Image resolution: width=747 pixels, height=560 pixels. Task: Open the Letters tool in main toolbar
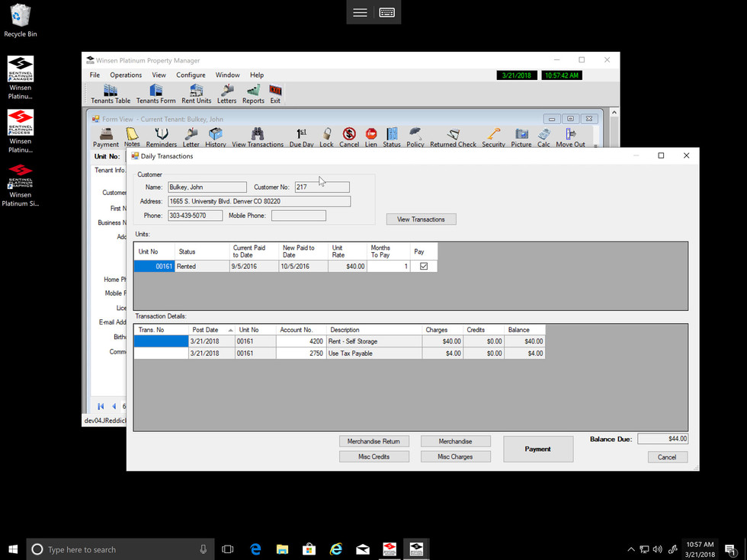(x=227, y=94)
